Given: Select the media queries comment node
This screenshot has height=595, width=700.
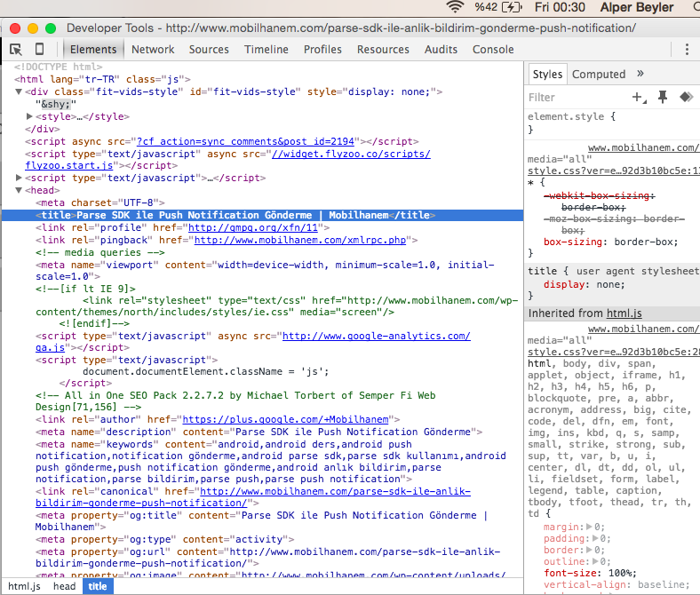Looking at the screenshot, I should [x=100, y=252].
